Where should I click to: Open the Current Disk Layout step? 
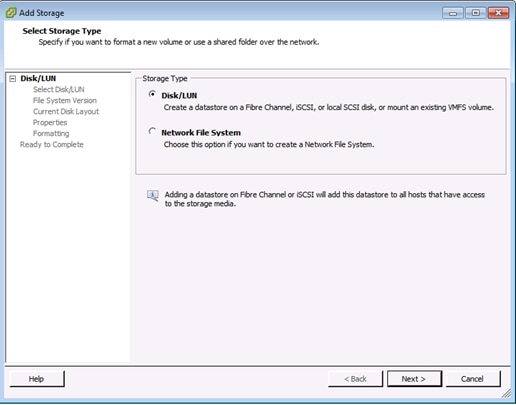tap(66, 111)
